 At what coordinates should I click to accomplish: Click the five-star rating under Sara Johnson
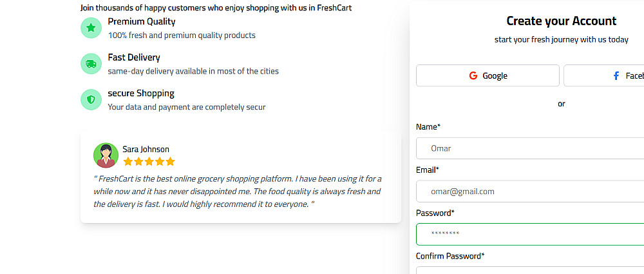[x=149, y=162]
